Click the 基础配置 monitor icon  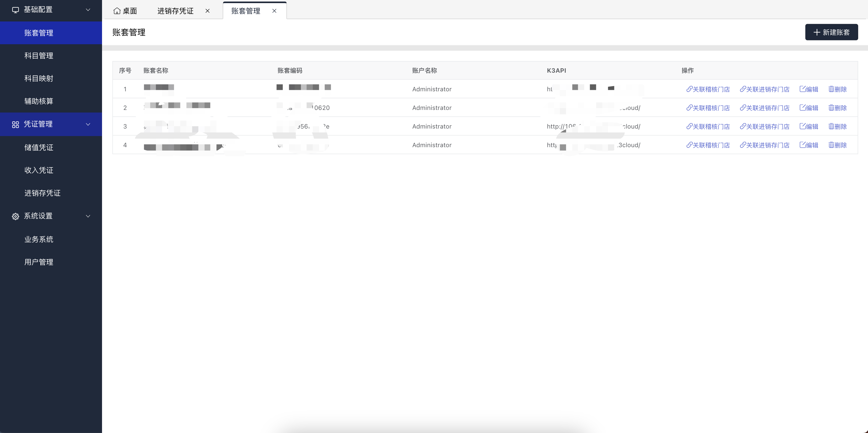pyautogui.click(x=16, y=10)
